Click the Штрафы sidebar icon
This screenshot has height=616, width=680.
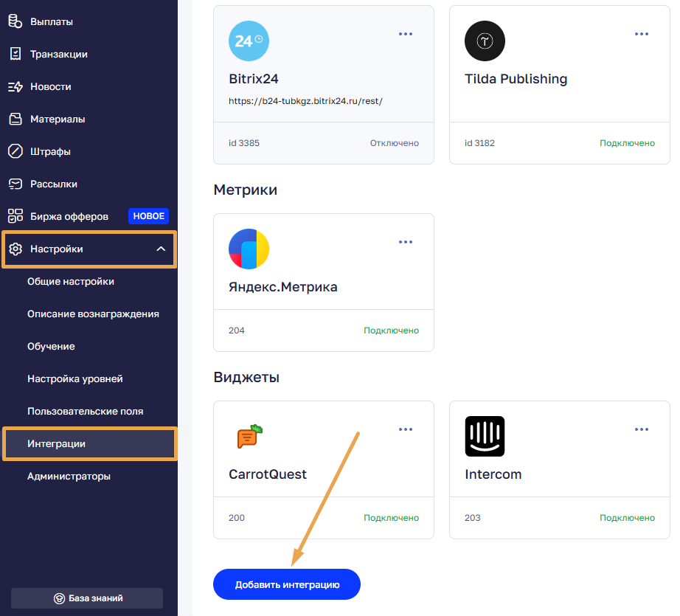click(15, 151)
